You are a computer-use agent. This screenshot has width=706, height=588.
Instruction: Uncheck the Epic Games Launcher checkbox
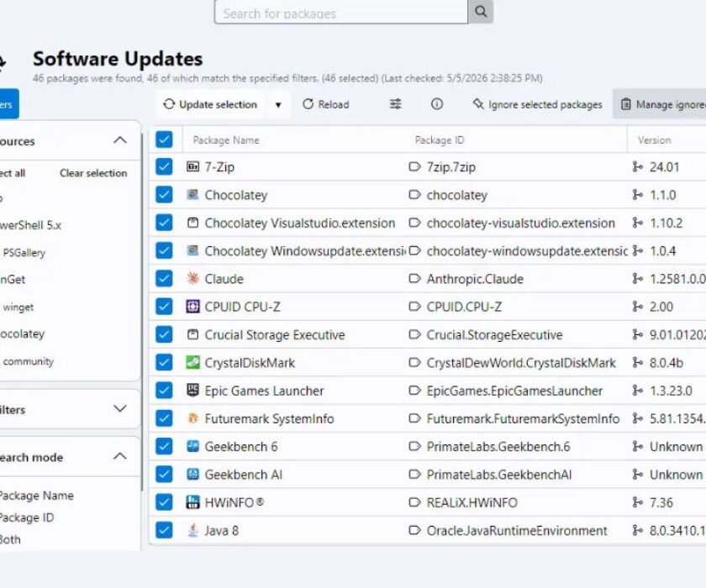pyautogui.click(x=164, y=390)
